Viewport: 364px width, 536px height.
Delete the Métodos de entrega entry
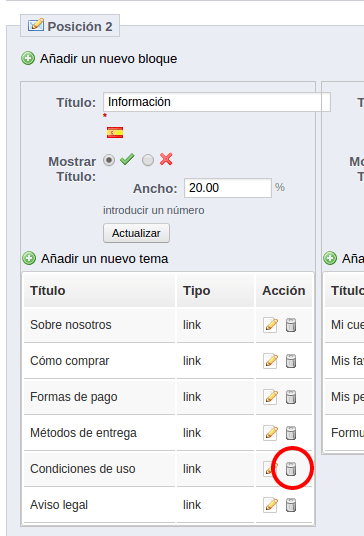[291, 433]
